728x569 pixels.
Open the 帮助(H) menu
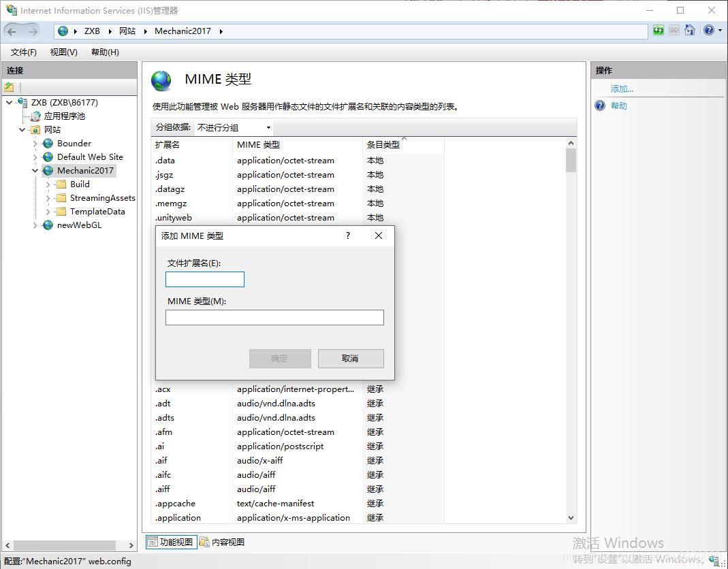(105, 52)
